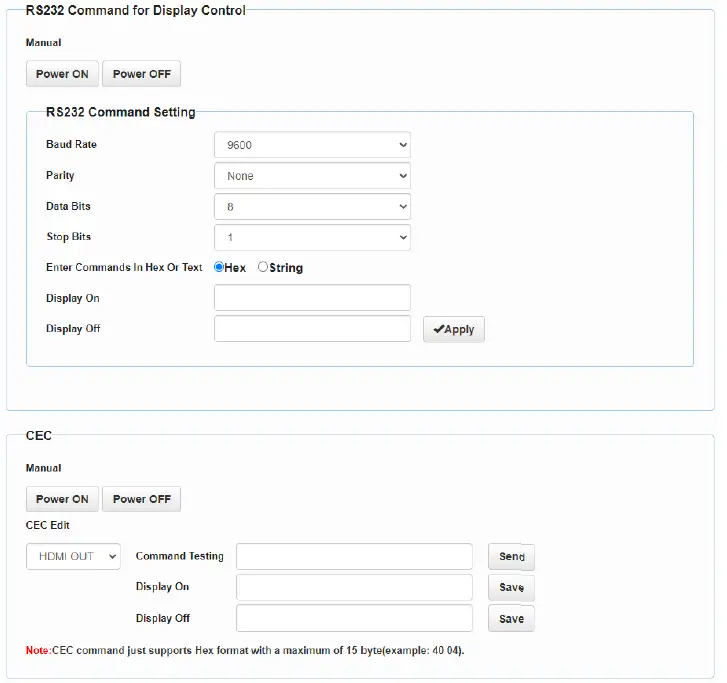This screenshot has width=727, height=683.
Task: Click Power OFF in CEC section
Action: coord(141,499)
